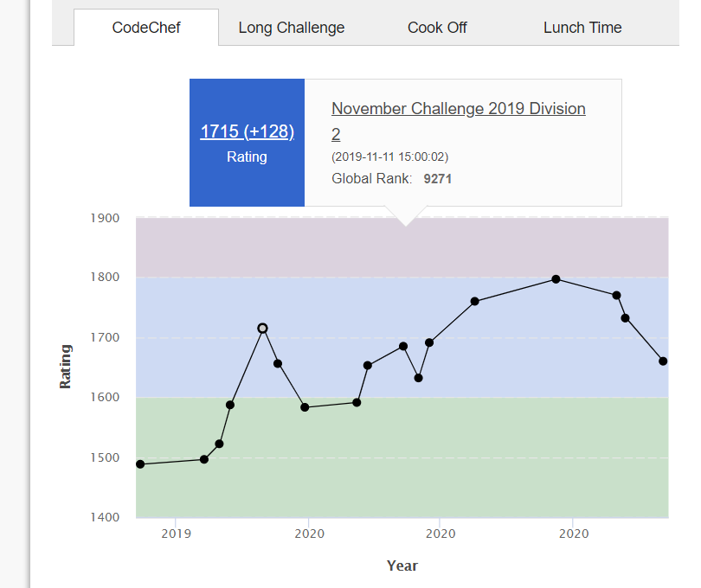The height and width of the screenshot is (588, 701).
Task: Click the Rating axis title
Action: 65,367
